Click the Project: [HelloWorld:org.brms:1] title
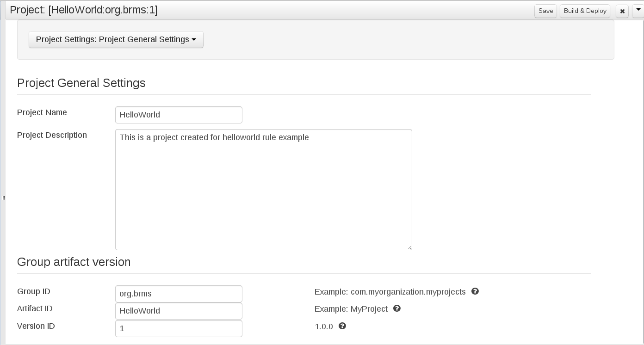The width and height of the screenshot is (644, 345). click(83, 10)
